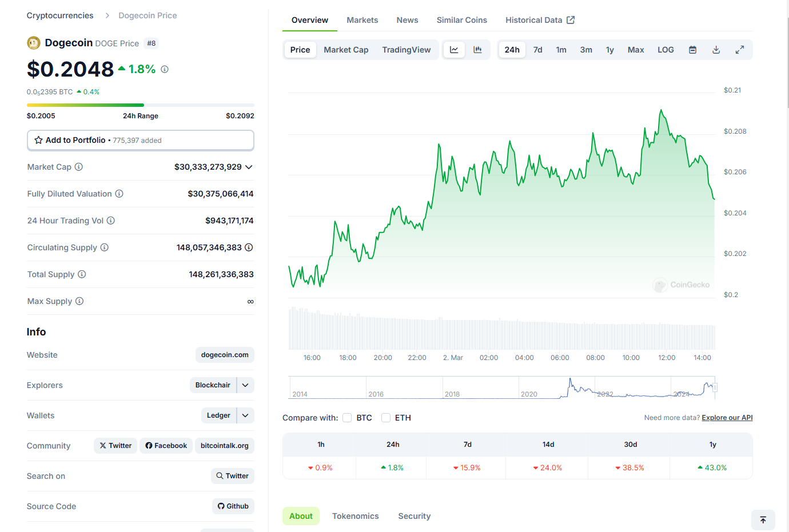Open Explorers dropdown arrow

[245, 385]
